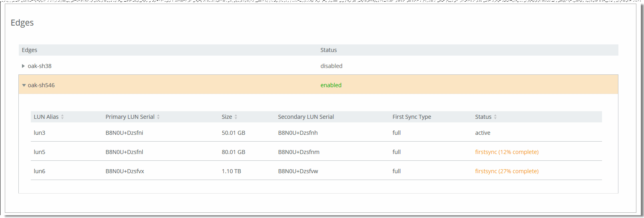Sort by Size arrows icon
This screenshot has height=218, width=644.
point(236,117)
